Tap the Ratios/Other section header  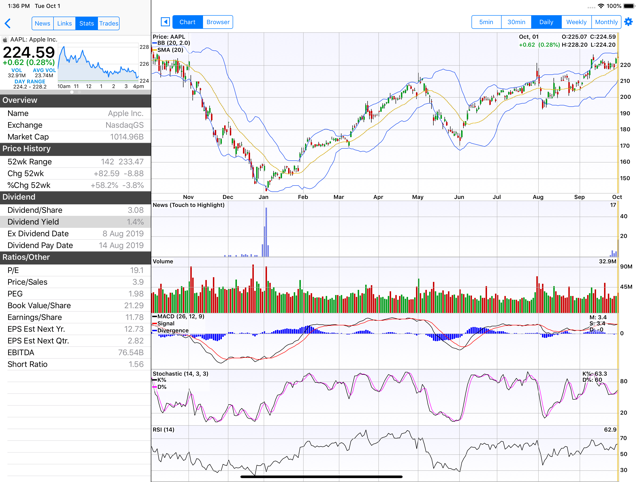(75, 258)
